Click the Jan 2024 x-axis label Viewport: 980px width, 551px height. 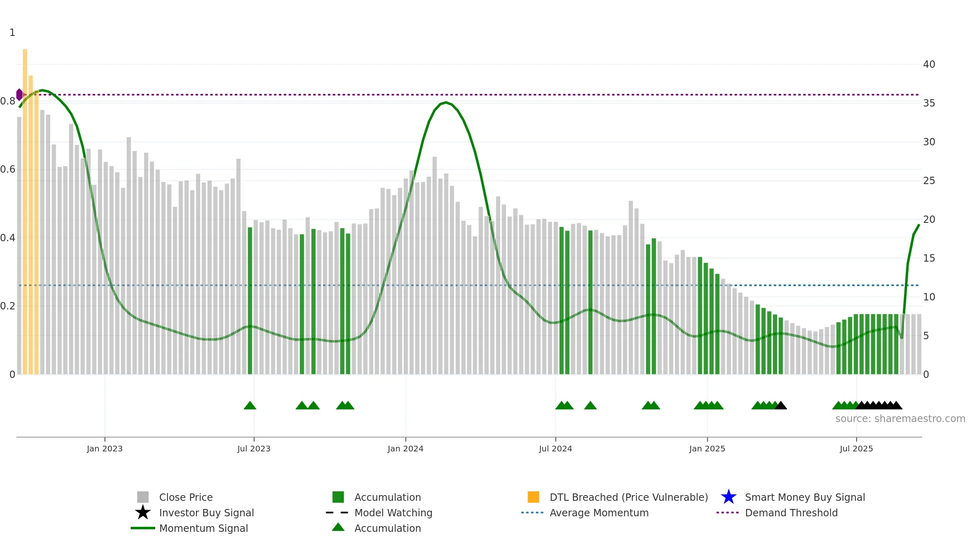[405, 449]
